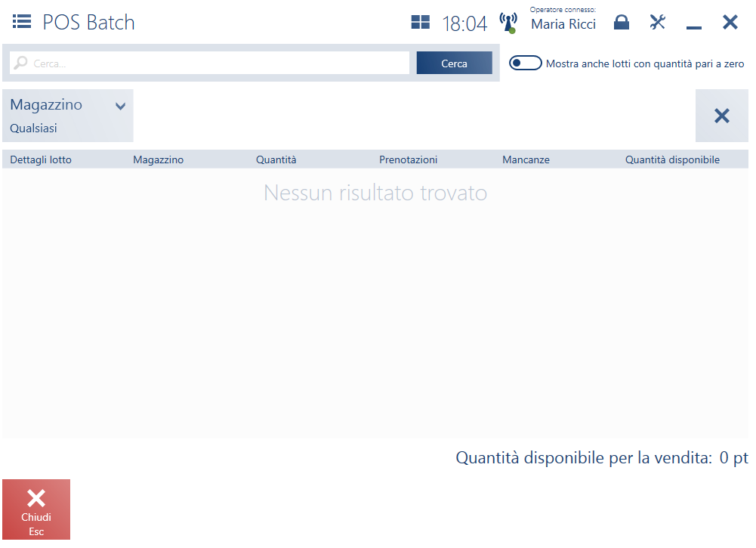756x548 pixels.
Task: Sort by Prenotazioni column header
Action: pos(408,159)
